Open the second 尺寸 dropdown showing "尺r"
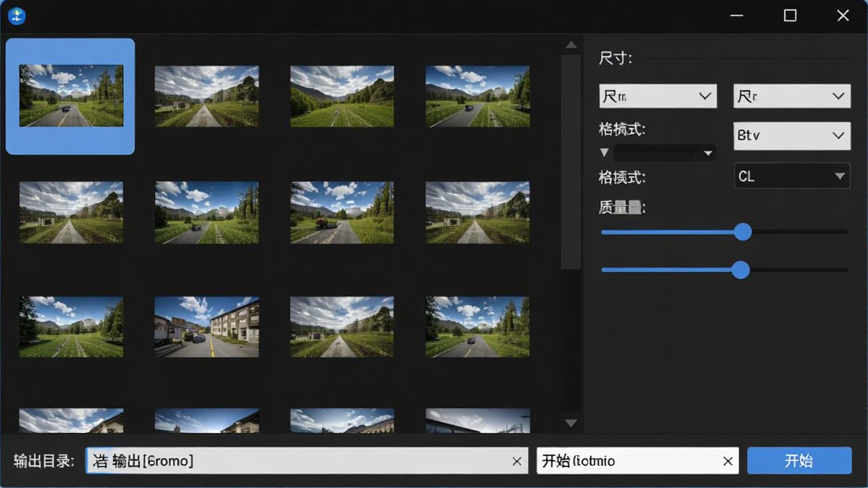The height and width of the screenshot is (488, 868). point(792,97)
